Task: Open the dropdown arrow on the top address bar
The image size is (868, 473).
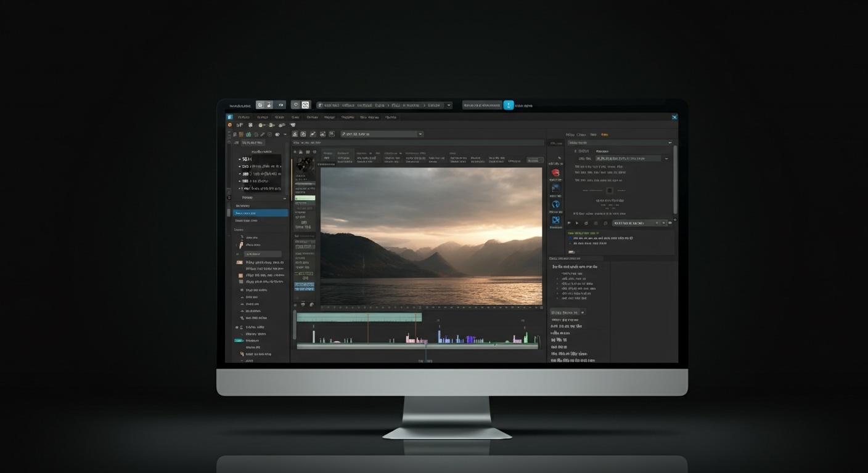Action: [x=449, y=105]
